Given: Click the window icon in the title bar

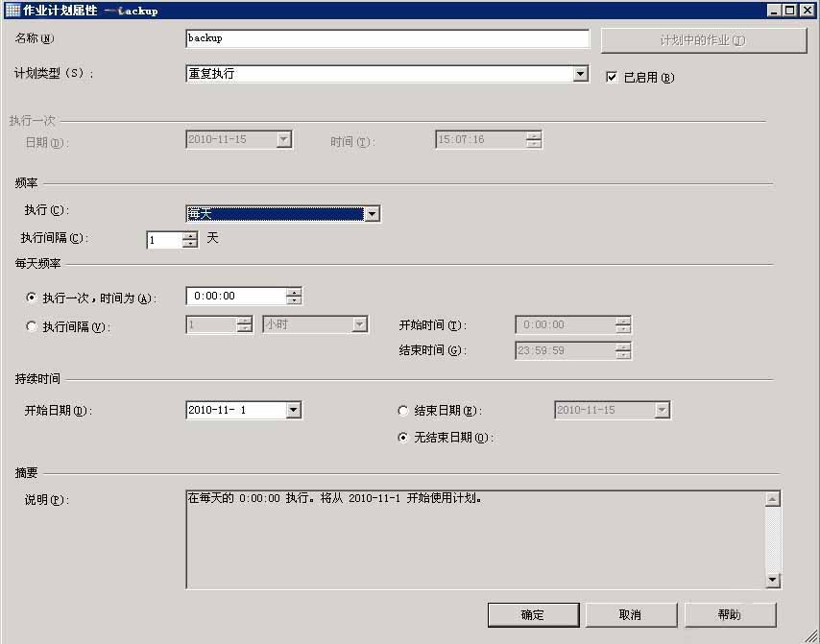Looking at the screenshot, I should pyautogui.click(x=11, y=11).
